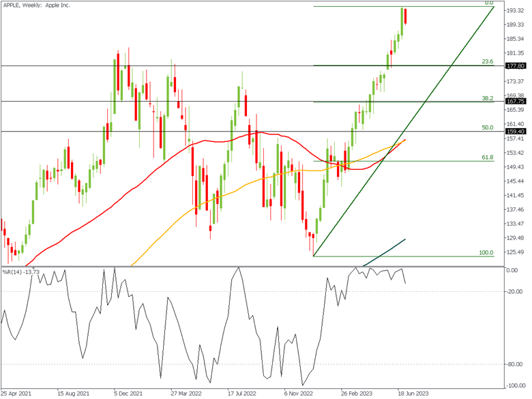532x399 pixels.
Task: Select the 159.40 horizontal line price label
Action: click(x=516, y=132)
